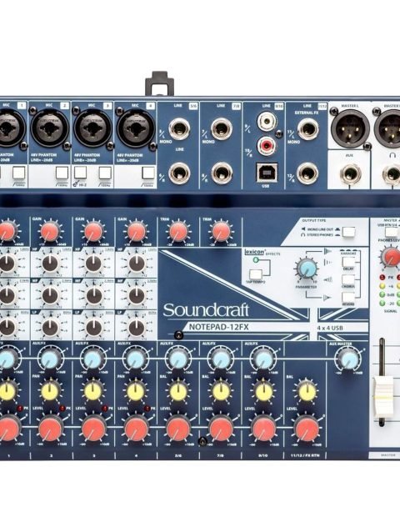The height and width of the screenshot is (532, 400).
Task: Click the Gain knob on channel 2
Action: pyautogui.click(x=50, y=231)
